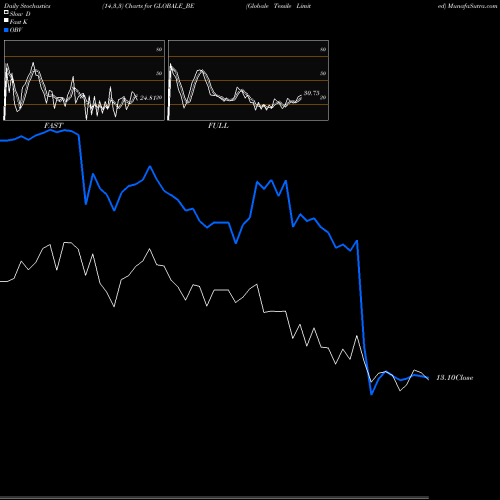Click the 'Globale Tessile Limit' company name

point(279,6)
